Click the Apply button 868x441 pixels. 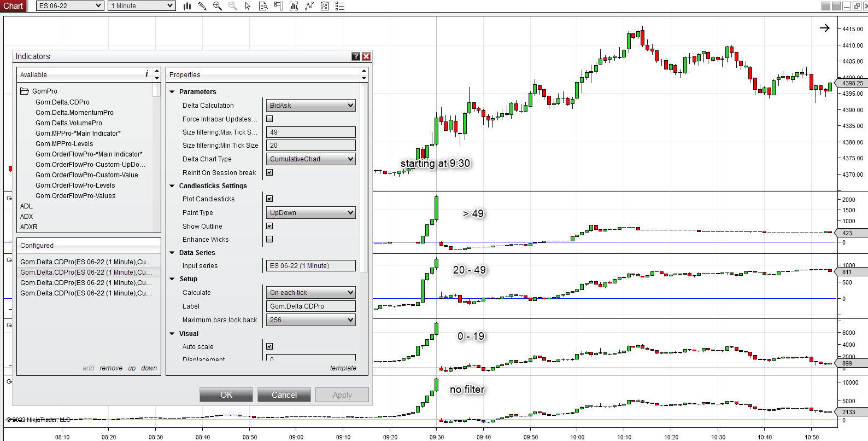coord(342,395)
